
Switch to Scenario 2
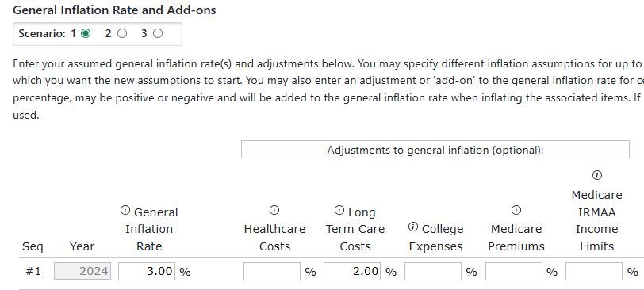[122, 33]
